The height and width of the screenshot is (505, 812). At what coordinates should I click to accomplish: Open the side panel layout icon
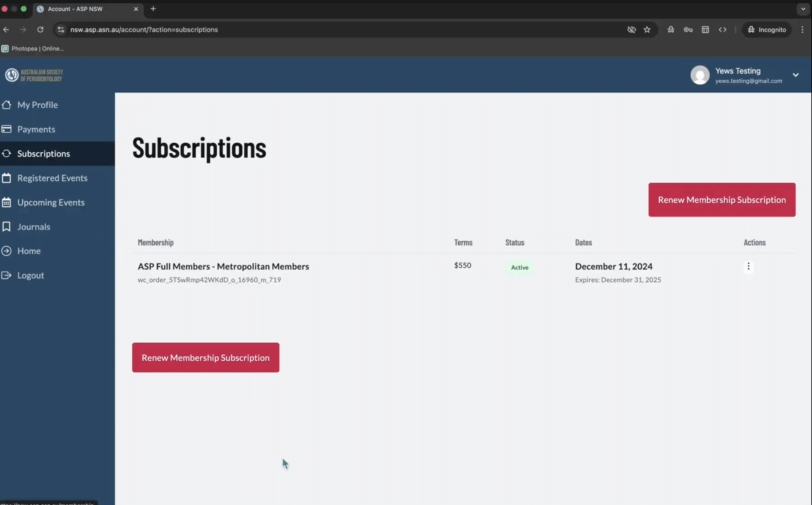[x=705, y=30]
